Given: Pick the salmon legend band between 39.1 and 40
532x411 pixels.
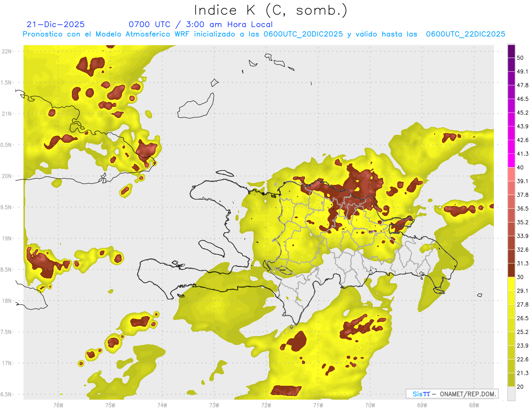Looking at the screenshot, I should click(x=511, y=174).
